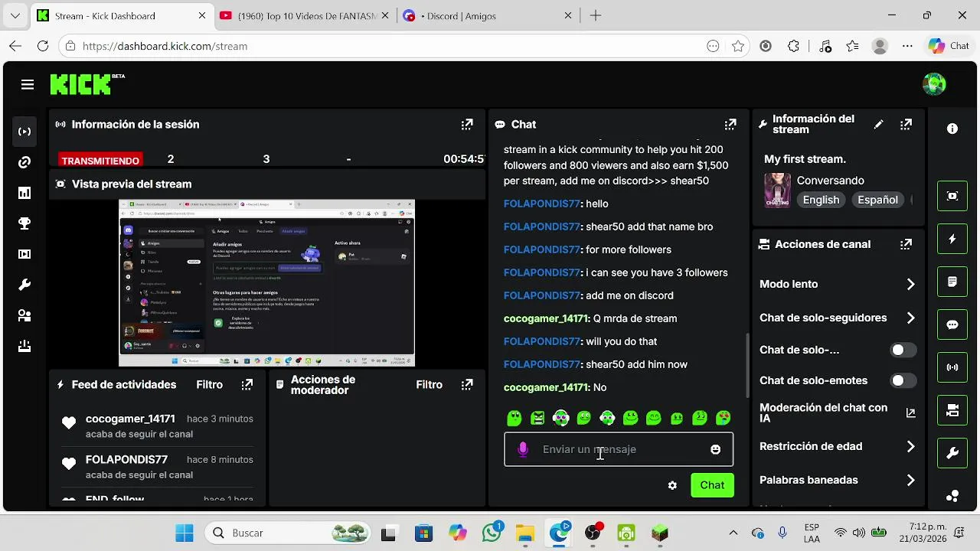Click the Español language tag
The width and height of the screenshot is (980, 551).
click(877, 200)
